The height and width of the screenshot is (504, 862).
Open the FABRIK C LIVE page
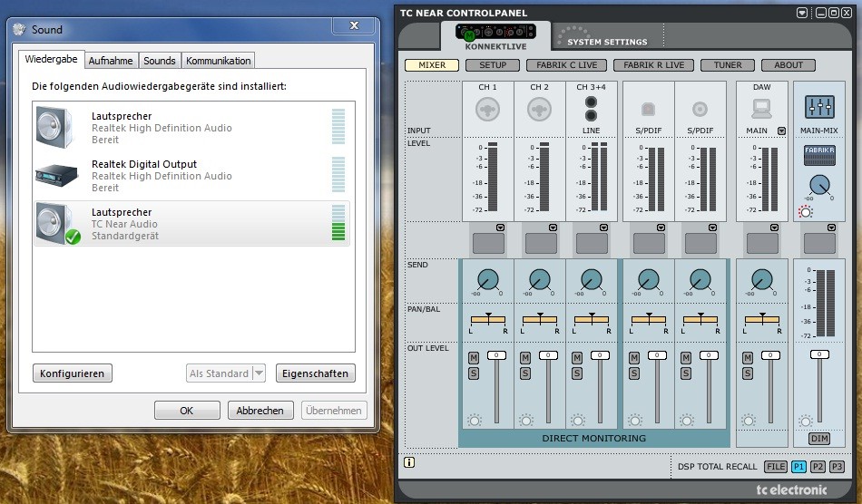(566, 64)
